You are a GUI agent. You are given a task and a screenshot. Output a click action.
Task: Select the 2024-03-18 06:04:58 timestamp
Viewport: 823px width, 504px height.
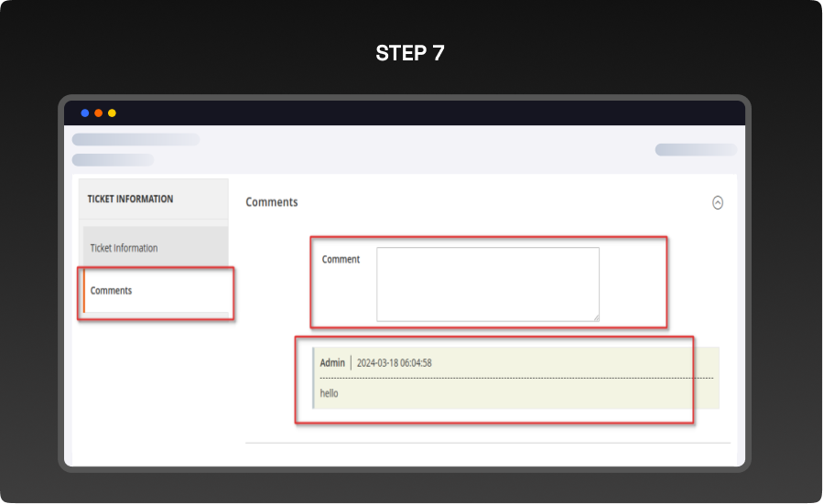394,363
